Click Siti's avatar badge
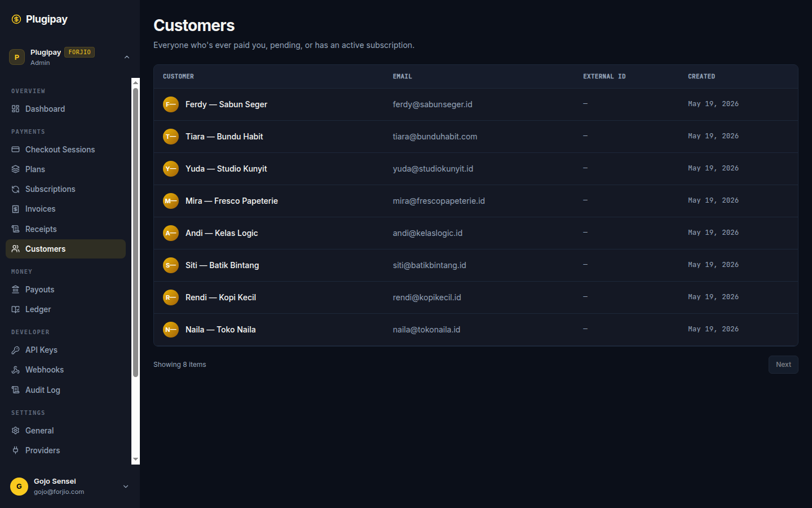Image resolution: width=812 pixels, height=508 pixels. click(171, 265)
